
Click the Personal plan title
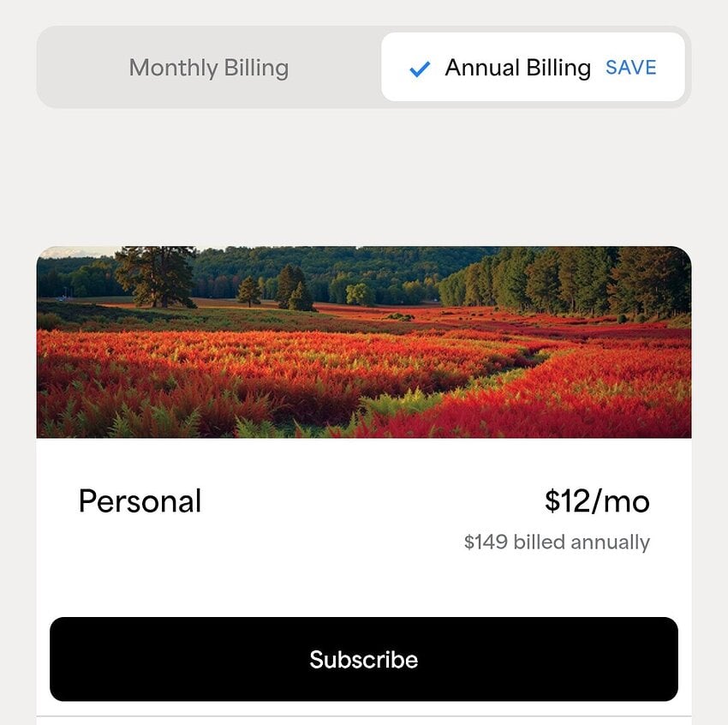point(140,501)
